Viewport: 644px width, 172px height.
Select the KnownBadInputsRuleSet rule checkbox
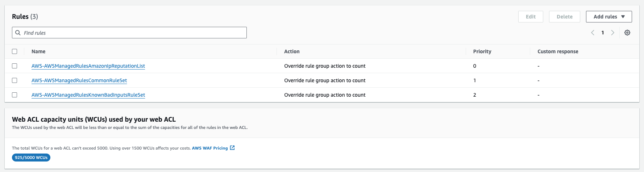point(14,95)
